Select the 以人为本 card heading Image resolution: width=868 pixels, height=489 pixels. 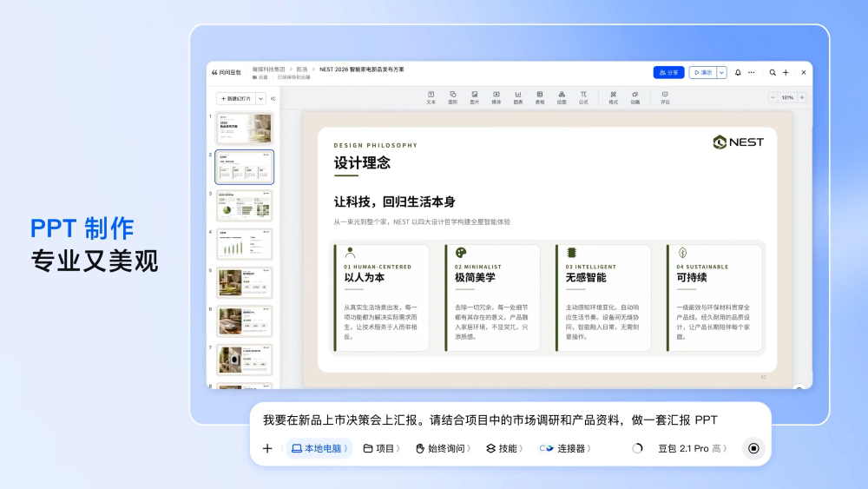[364, 277]
